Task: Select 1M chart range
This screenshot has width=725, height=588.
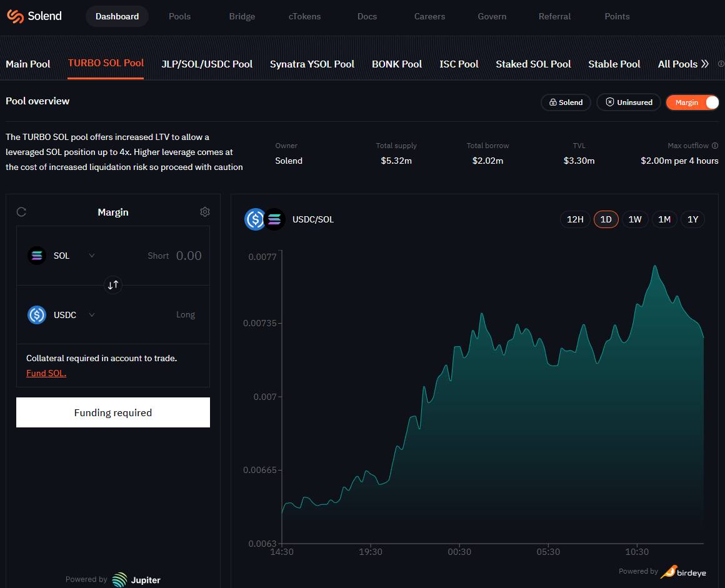Action: 664,219
